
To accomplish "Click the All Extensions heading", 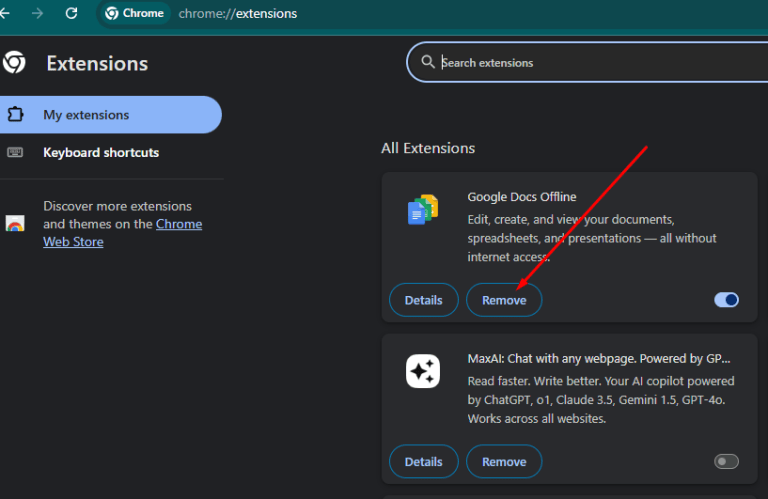I will [x=428, y=148].
